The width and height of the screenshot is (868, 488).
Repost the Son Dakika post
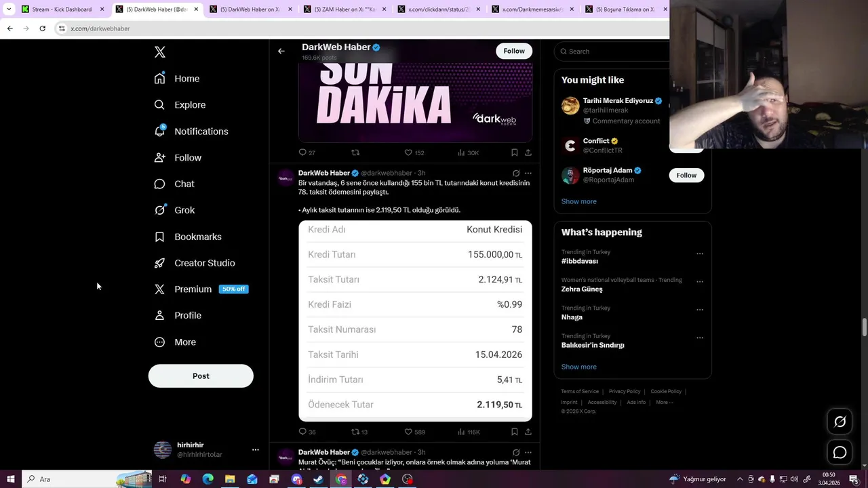pyautogui.click(x=355, y=152)
